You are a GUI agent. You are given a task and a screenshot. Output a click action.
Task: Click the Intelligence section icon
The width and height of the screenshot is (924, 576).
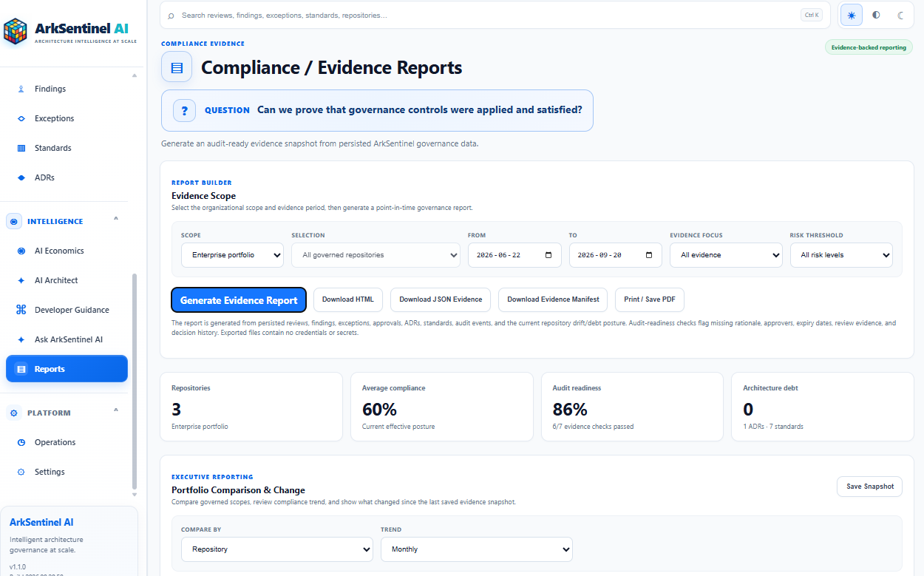coord(13,221)
